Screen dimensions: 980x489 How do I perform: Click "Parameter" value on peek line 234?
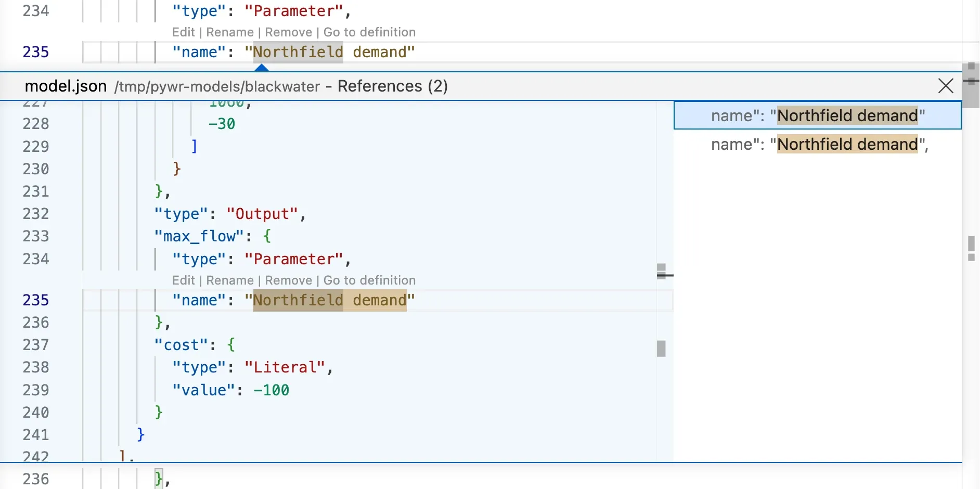294,259
